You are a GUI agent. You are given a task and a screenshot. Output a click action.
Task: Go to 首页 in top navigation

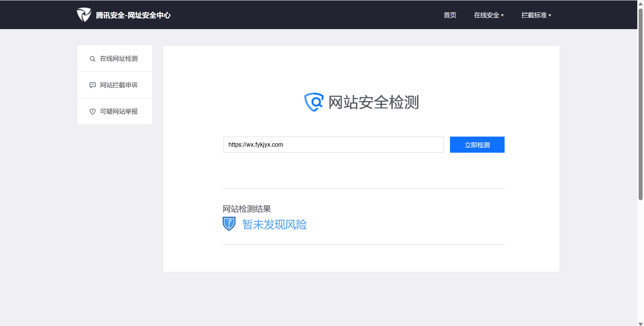[450, 15]
